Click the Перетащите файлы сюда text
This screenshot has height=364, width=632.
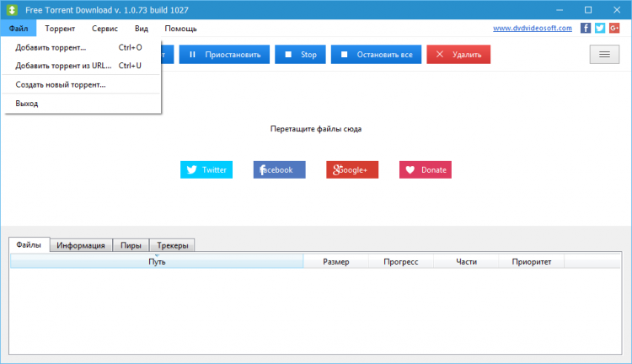(316, 129)
